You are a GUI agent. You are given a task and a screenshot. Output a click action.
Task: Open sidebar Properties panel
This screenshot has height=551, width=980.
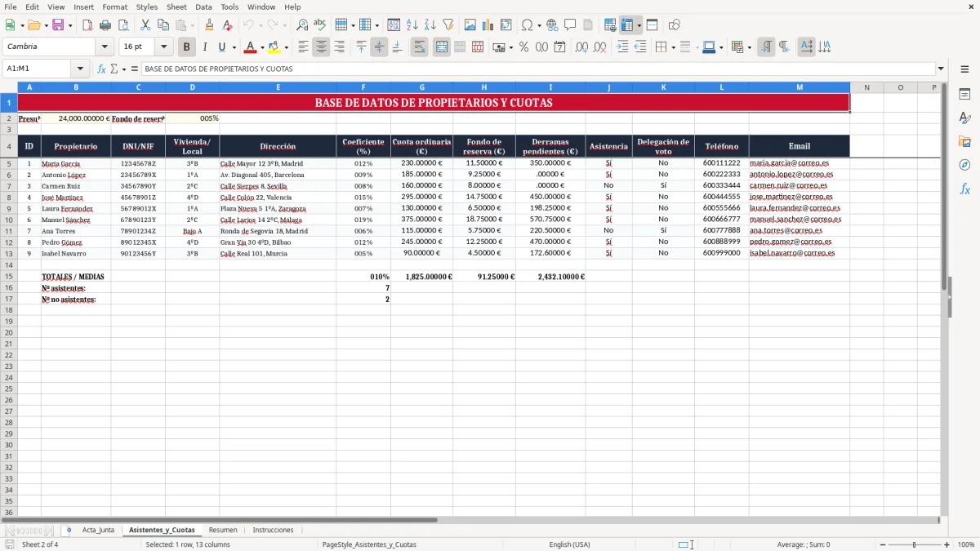tap(964, 95)
